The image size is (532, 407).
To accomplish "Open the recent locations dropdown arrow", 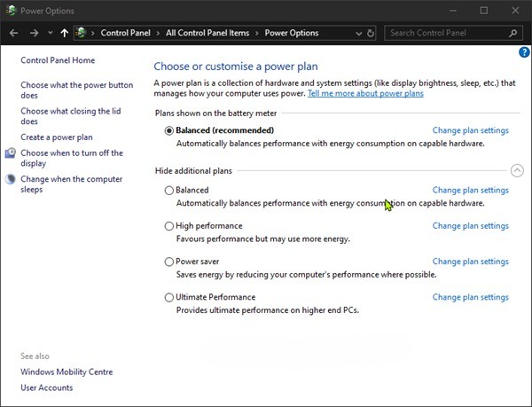I will coord(50,33).
